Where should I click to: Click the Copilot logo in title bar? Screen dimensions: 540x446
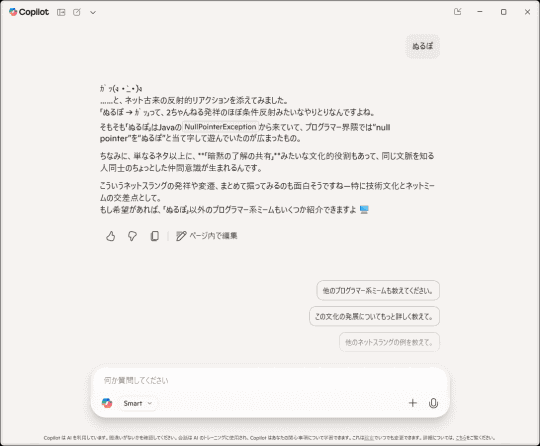tap(29, 12)
